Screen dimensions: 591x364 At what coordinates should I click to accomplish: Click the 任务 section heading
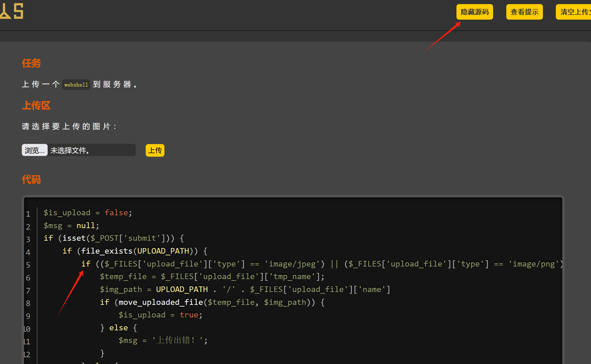[x=31, y=63]
